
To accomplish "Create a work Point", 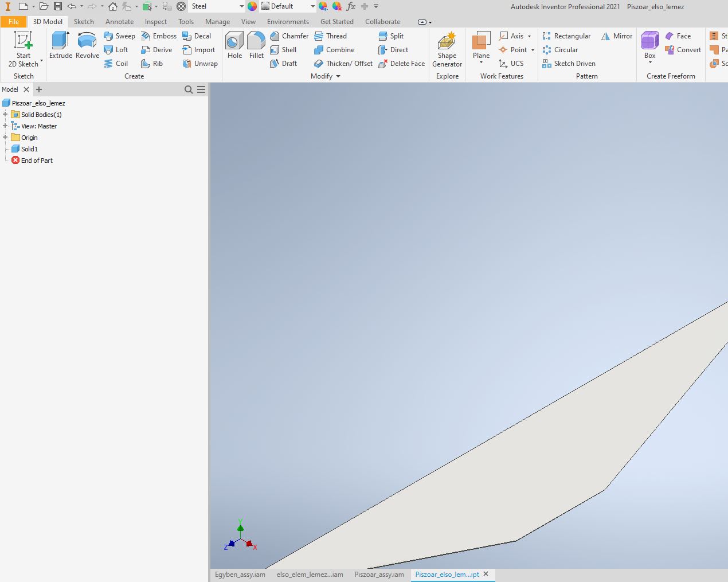I will [513, 50].
